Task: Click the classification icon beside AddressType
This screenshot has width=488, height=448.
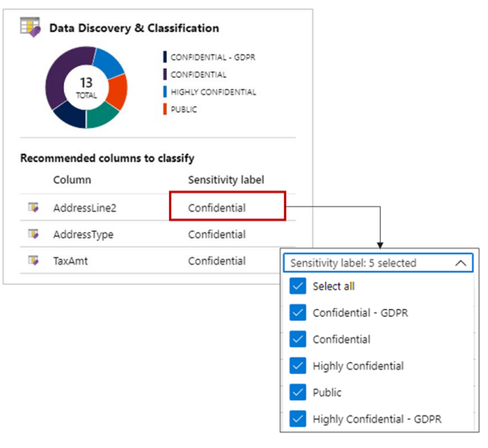Action: (33, 234)
